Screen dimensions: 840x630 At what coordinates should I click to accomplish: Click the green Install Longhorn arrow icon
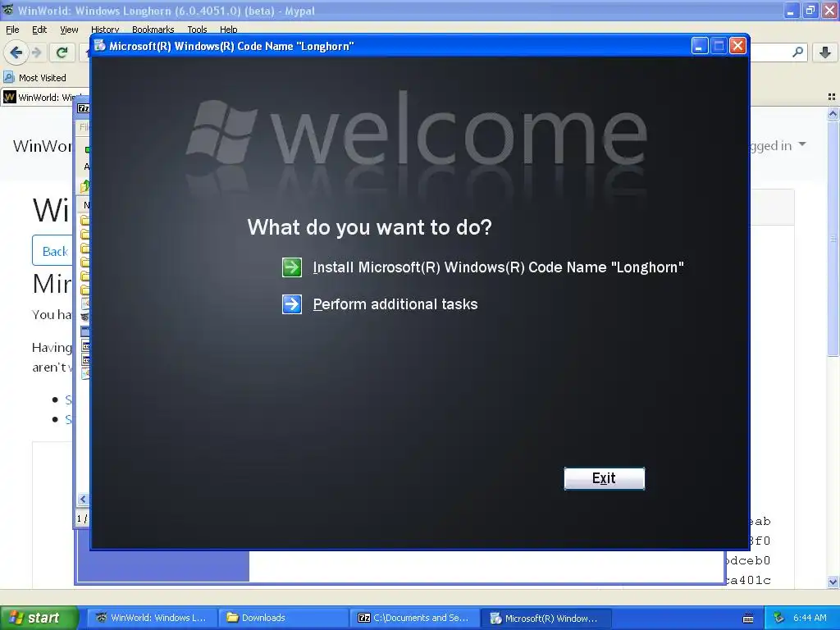[292, 267]
